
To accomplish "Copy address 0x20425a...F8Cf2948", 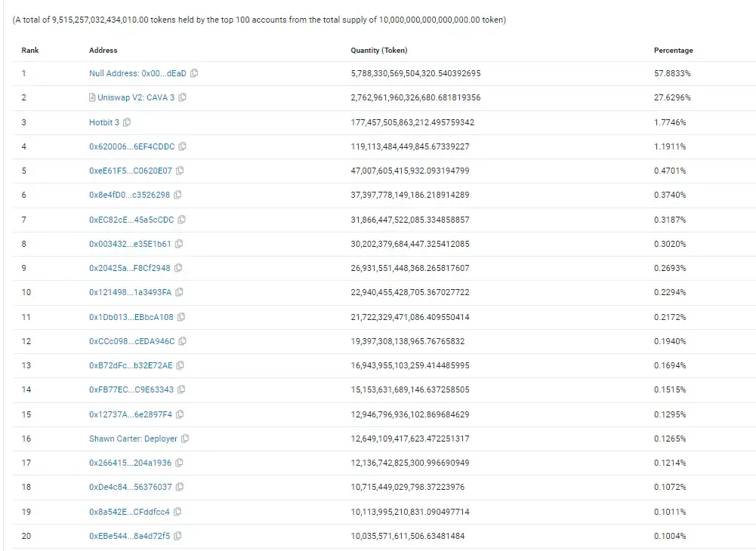I will pyautogui.click(x=178, y=268).
